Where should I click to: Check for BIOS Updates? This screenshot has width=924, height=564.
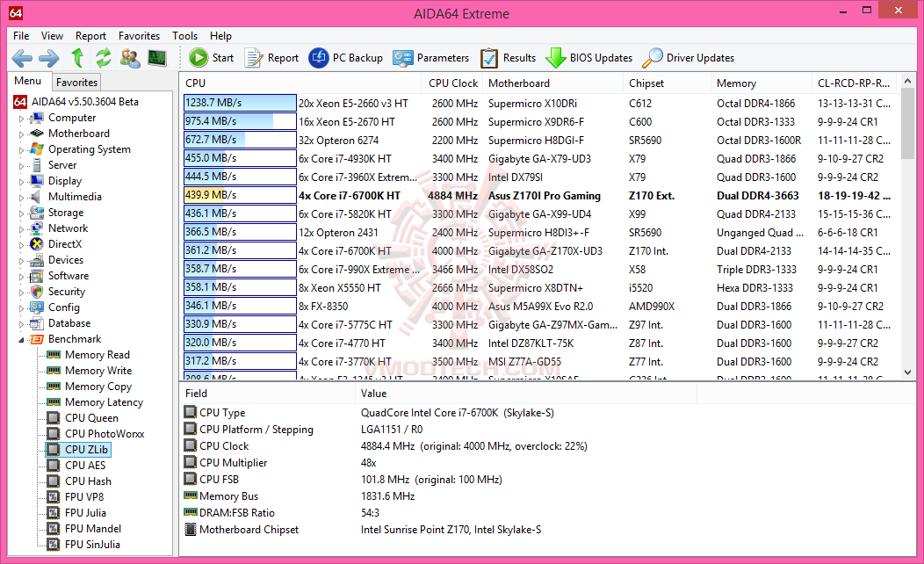coord(588,58)
